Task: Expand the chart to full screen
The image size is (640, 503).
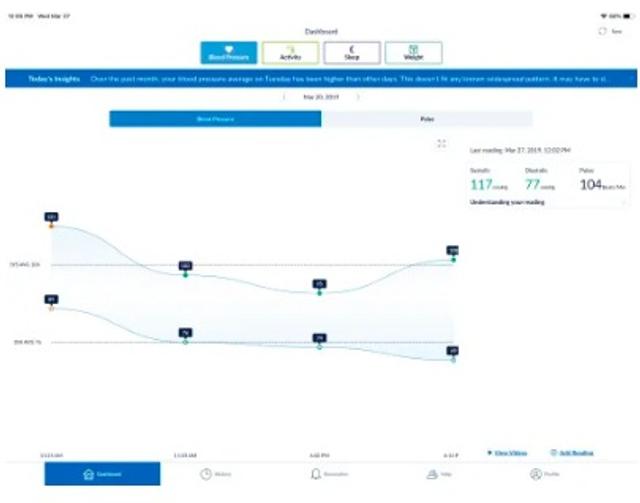Action: 441,144
